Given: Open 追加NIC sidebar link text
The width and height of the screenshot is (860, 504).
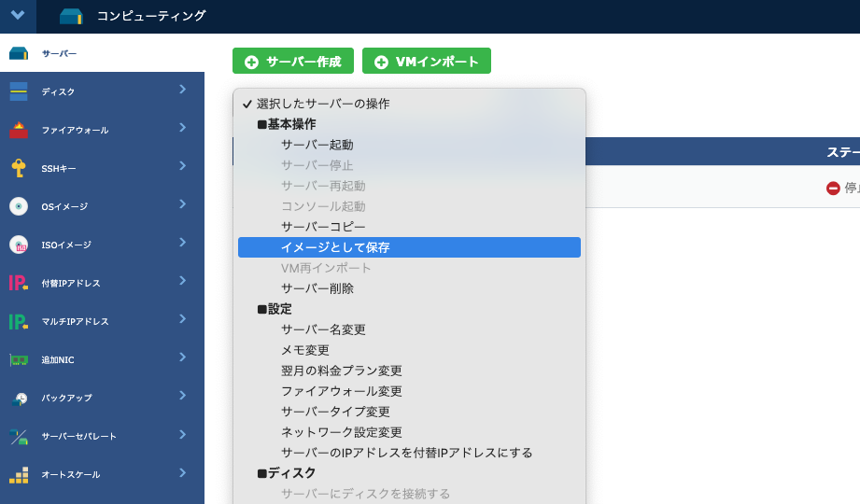Looking at the screenshot, I should click(58, 359).
